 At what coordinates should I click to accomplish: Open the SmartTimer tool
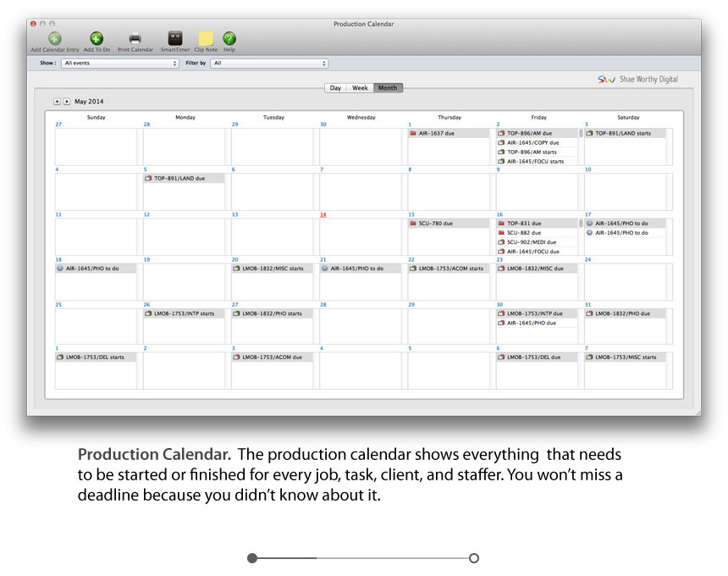(x=175, y=38)
